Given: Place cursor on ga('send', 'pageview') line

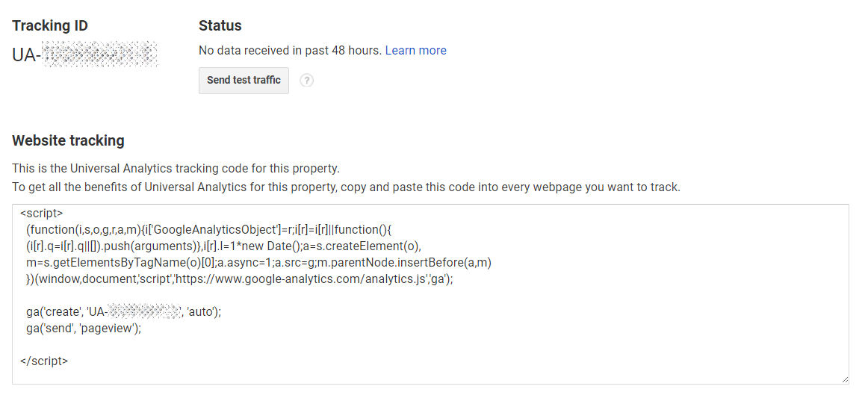Looking at the screenshot, I should click(84, 328).
